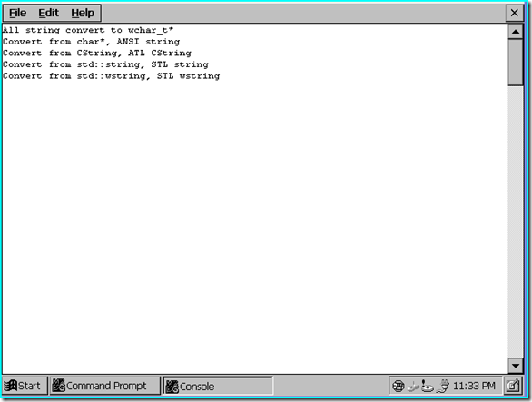Viewport: 532px width, 402px height.
Task: Click the Windows flag icon on Start
Action: pyautogui.click(x=11, y=386)
